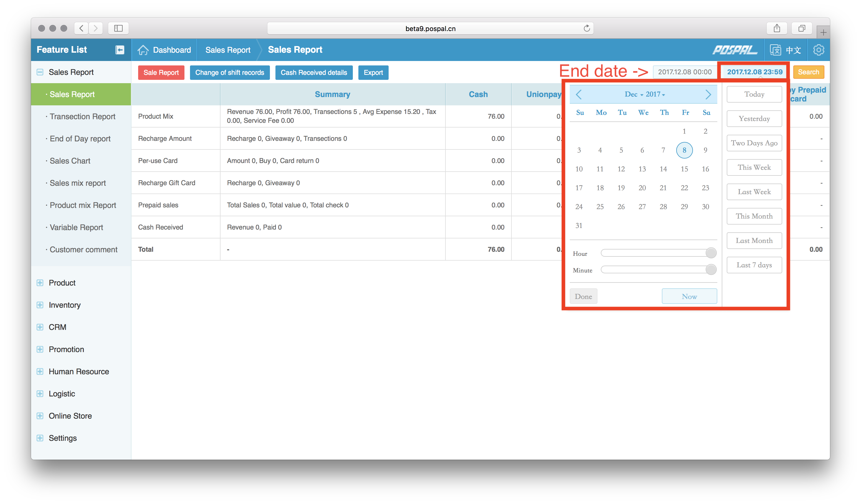Click the language translate icon

pos(775,50)
